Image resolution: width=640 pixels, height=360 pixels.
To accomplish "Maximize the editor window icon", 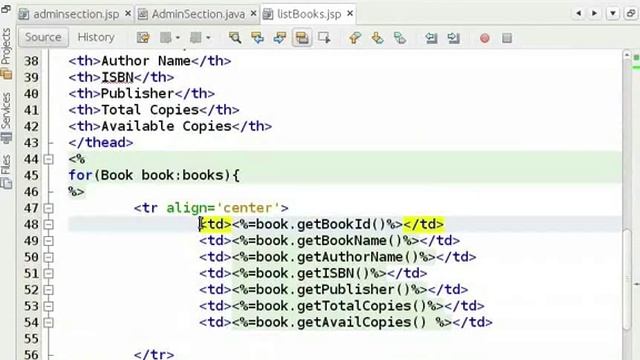I will (631, 13).
